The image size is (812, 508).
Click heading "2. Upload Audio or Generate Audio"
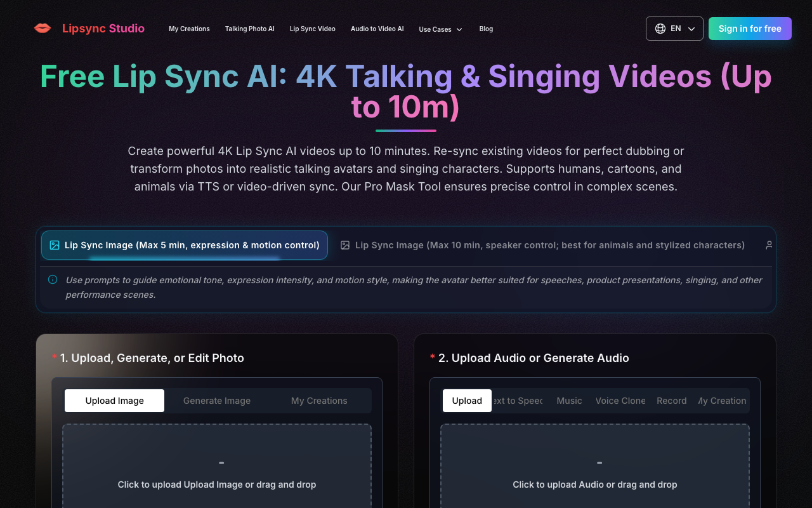[534, 358]
